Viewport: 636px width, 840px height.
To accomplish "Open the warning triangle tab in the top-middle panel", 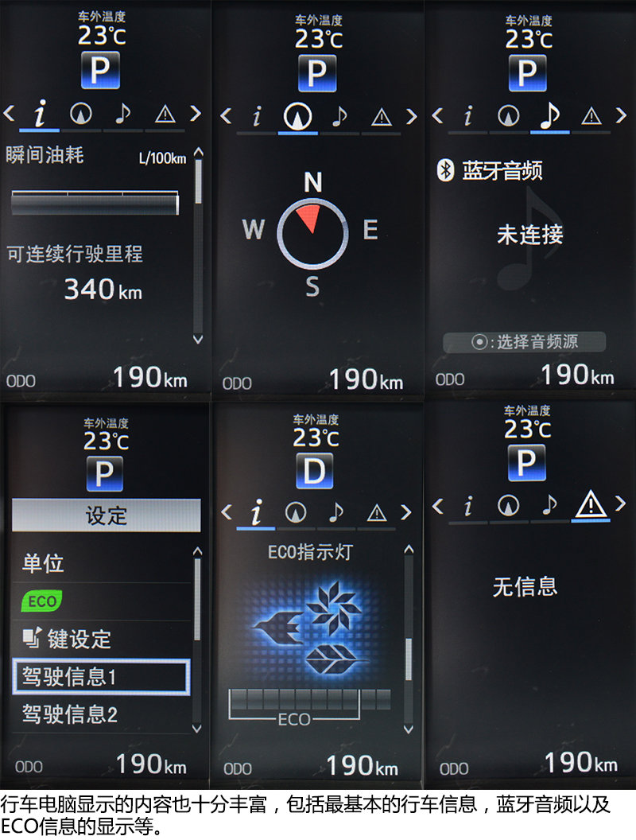I will point(381,117).
